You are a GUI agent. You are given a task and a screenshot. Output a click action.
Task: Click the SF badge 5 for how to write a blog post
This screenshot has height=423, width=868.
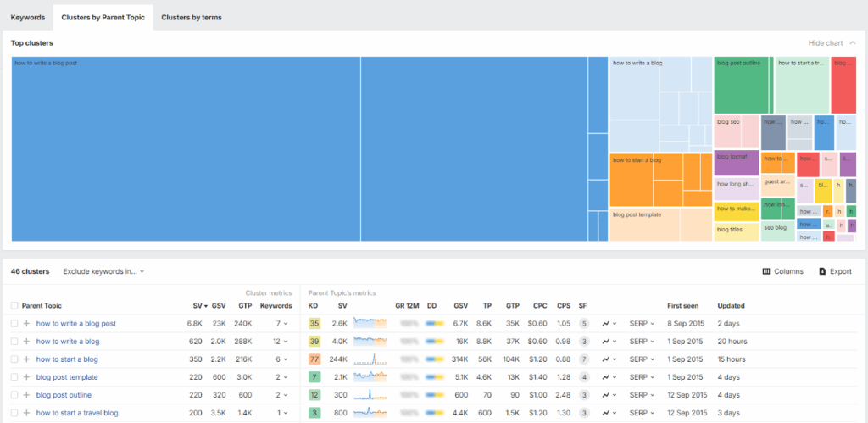click(x=583, y=323)
